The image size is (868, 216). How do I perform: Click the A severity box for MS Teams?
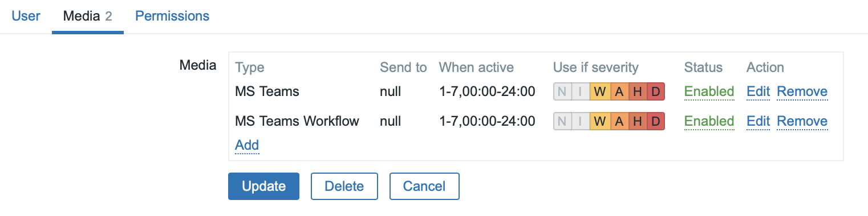click(x=618, y=91)
